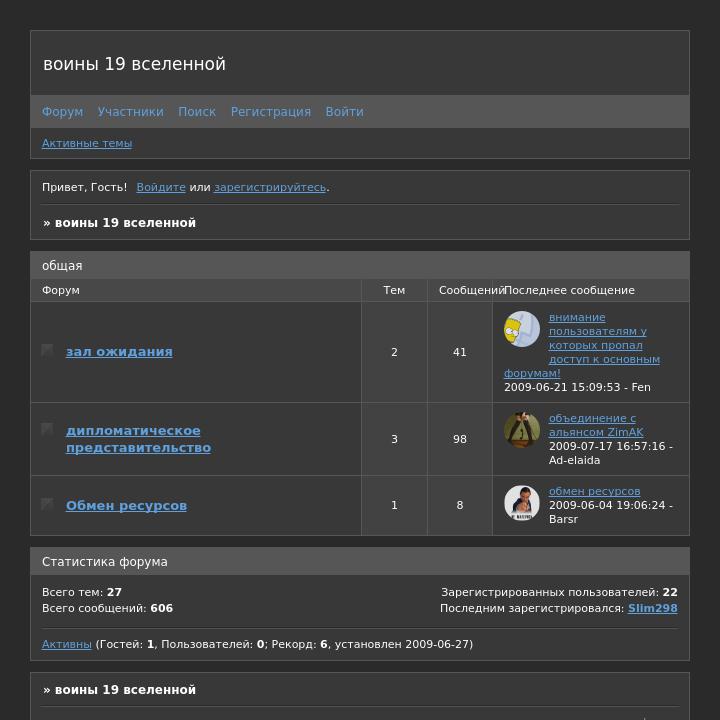720x720 pixels.
Task: Follow the Войдите link in greeting
Action: click(161, 187)
